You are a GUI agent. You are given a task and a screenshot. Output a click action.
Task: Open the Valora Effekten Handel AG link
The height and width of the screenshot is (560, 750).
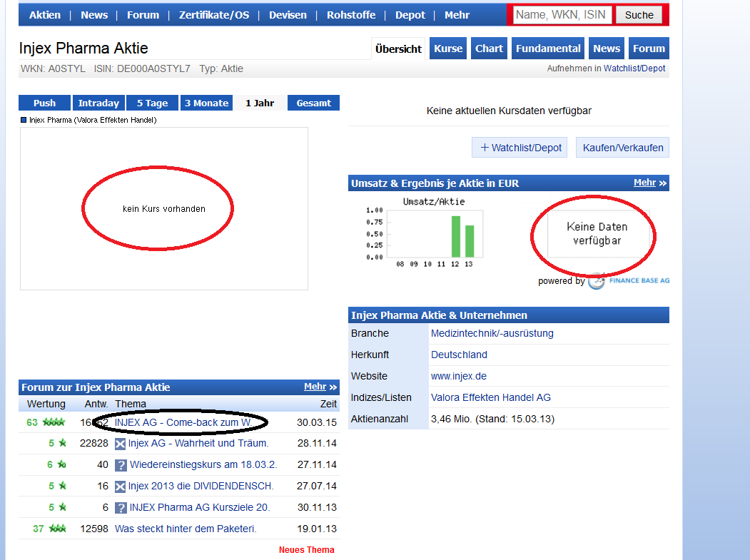coord(491,397)
